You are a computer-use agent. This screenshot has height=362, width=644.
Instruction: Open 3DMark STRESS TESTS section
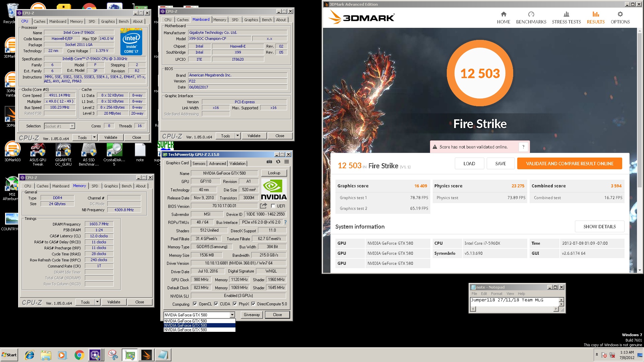566,18
